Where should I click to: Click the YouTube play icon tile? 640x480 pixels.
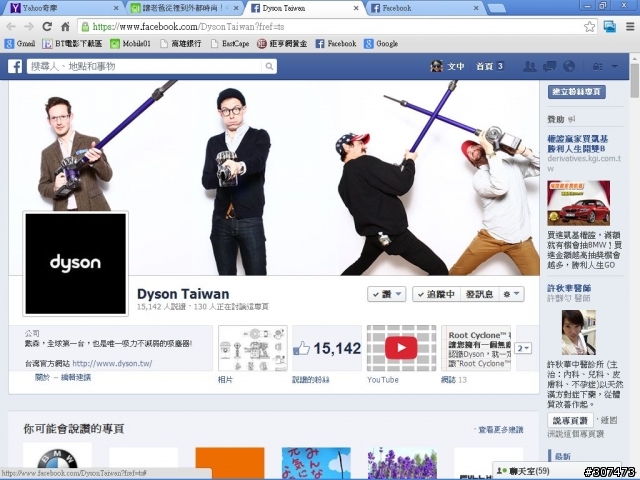click(x=401, y=348)
